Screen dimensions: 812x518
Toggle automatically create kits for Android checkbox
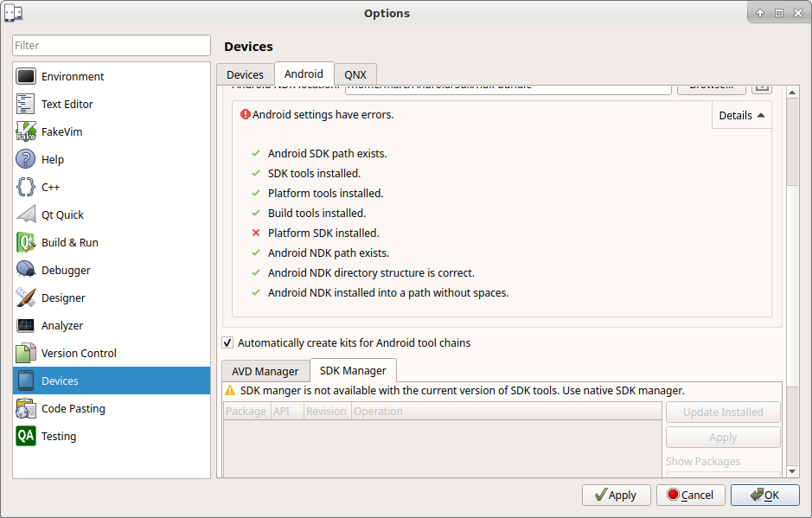[x=227, y=342]
